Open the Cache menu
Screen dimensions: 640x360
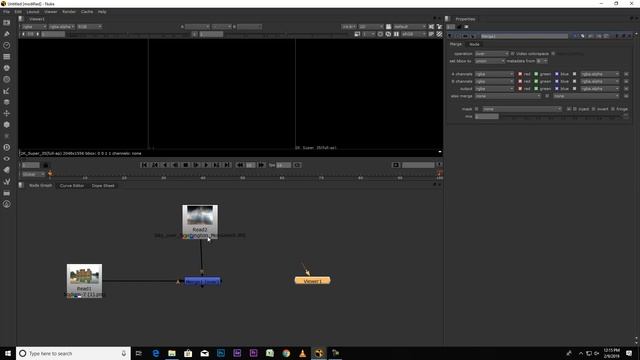coord(87,12)
